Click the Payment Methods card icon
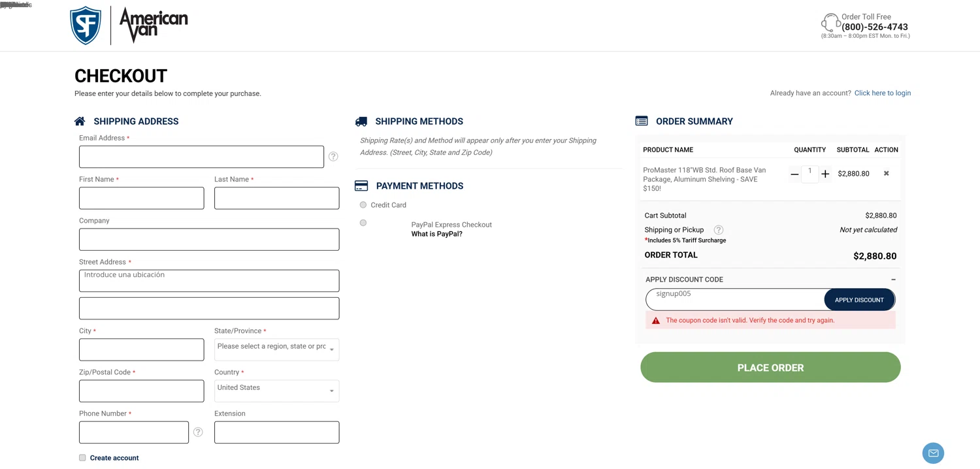The height and width of the screenshot is (469, 980). tap(361, 186)
